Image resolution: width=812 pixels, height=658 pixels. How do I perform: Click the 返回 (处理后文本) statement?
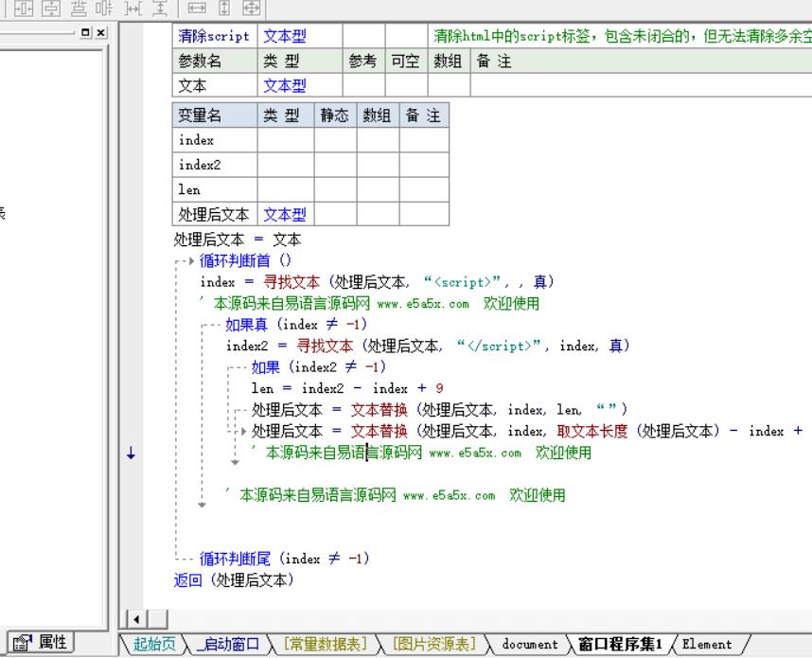(x=234, y=579)
